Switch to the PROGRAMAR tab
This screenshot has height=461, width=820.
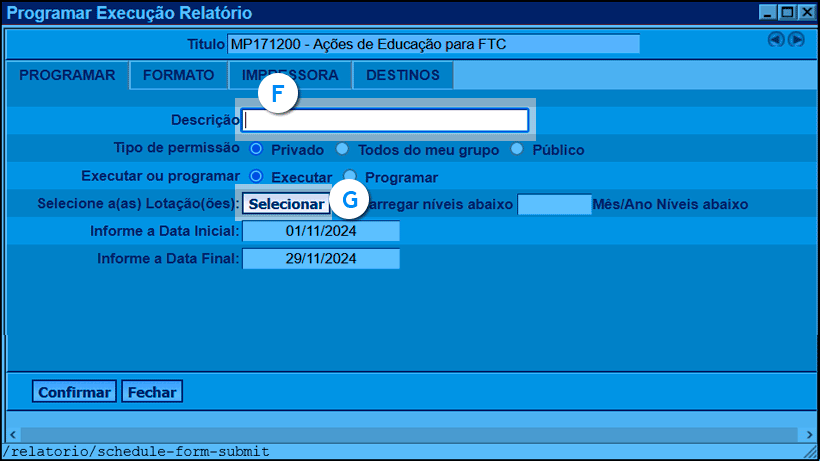click(67, 75)
